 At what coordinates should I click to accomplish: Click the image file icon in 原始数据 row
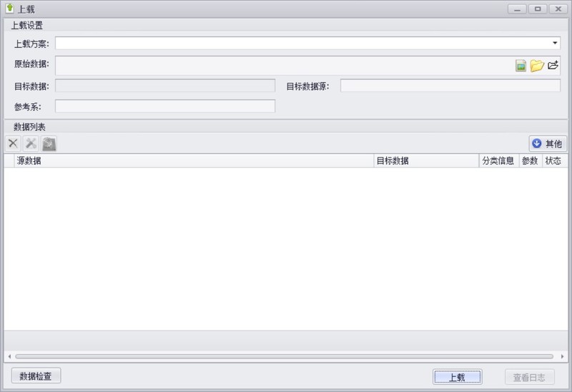(521, 65)
